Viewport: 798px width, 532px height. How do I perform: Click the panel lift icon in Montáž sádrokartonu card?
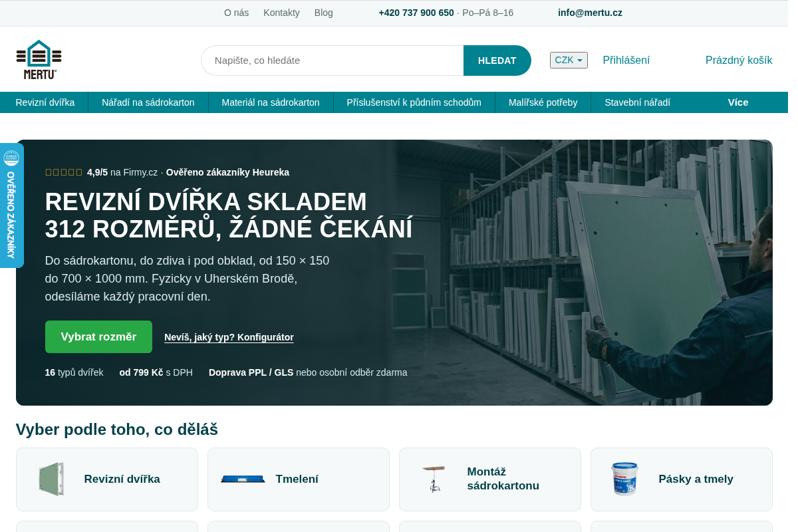click(x=433, y=479)
